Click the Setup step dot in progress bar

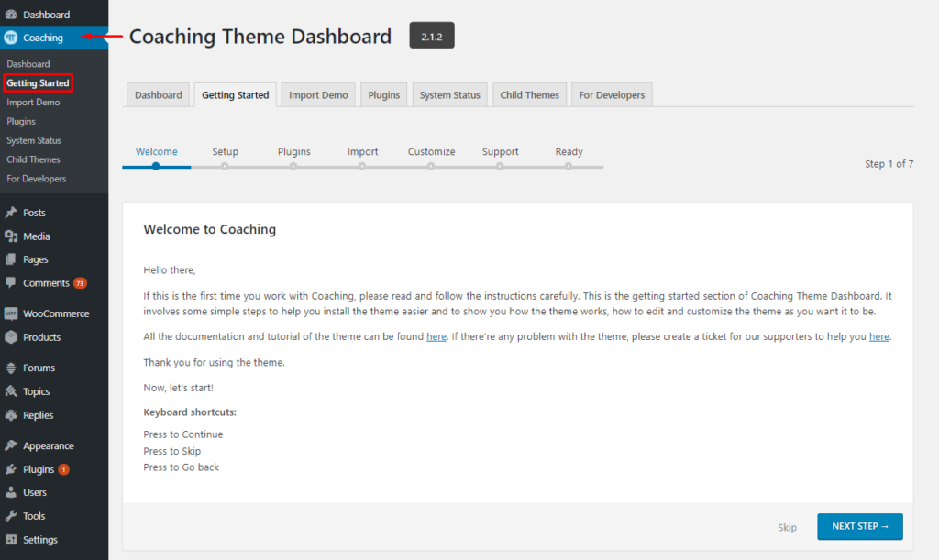[225, 168]
